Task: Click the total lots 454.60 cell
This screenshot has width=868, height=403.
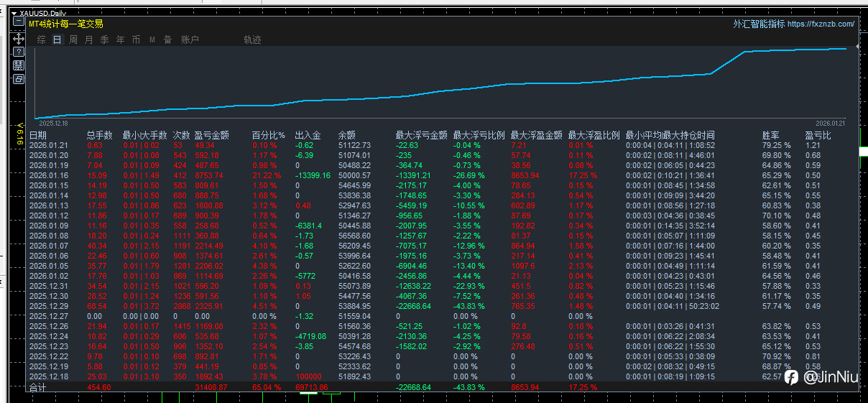Action: (99, 387)
